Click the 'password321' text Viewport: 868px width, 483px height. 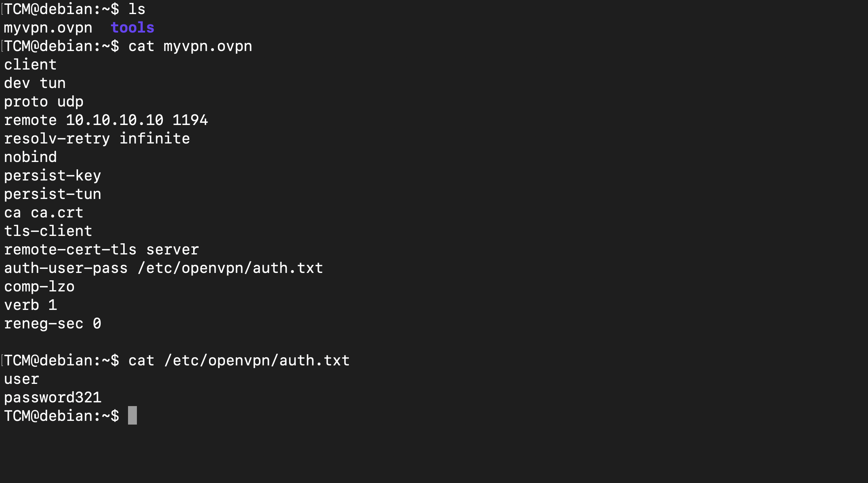53,398
